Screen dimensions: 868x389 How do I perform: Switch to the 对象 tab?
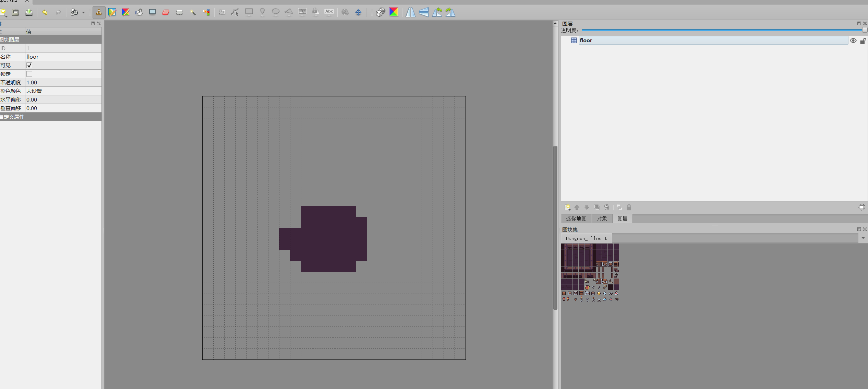coord(602,219)
